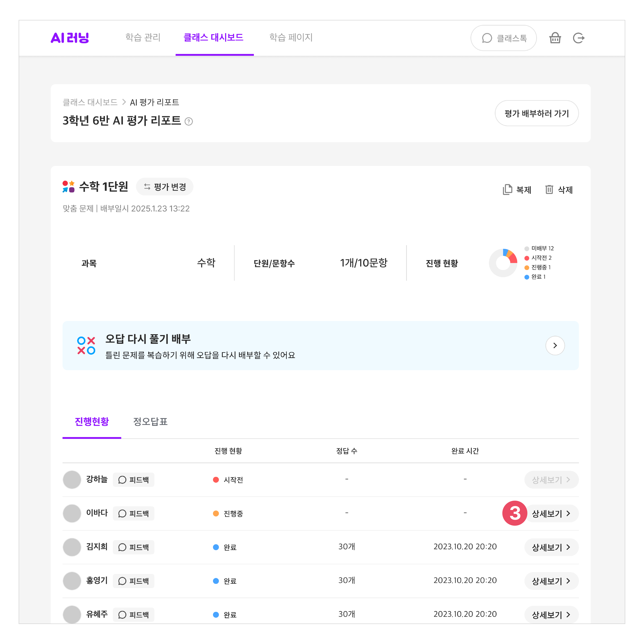This screenshot has height=644, width=644.
Task: Click the 미배부 12 legend swatch
Action: [527, 249]
